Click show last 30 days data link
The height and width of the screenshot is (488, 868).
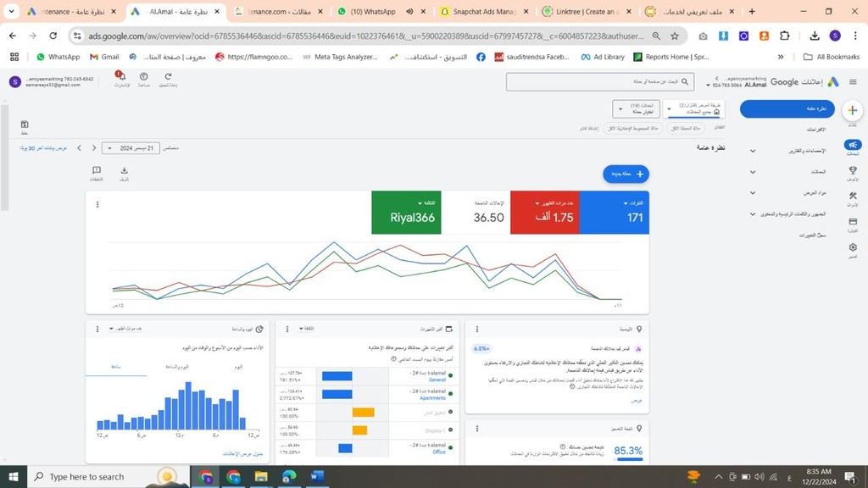43,148
